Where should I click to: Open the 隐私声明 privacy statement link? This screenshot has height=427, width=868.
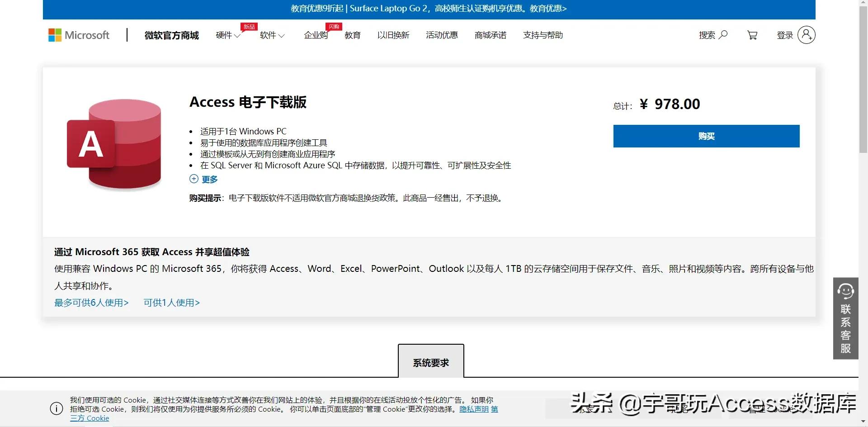pyautogui.click(x=474, y=409)
